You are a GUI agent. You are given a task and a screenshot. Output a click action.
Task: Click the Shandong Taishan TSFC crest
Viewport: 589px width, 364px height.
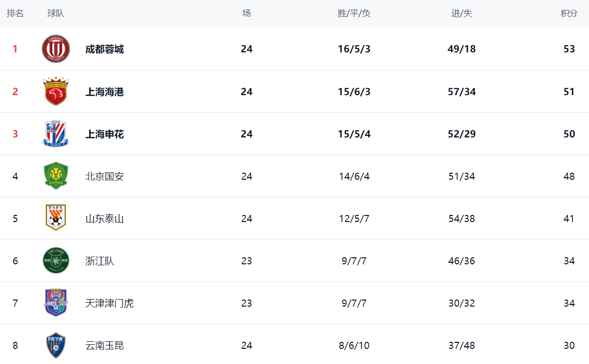pyautogui.click(x=55, y=218)
